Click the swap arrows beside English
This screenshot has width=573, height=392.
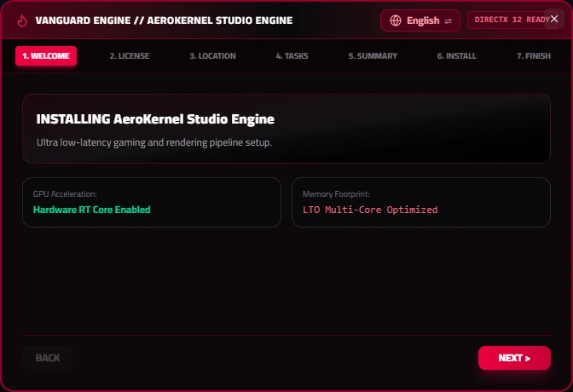pyautogui.click(x=448, y=21)
